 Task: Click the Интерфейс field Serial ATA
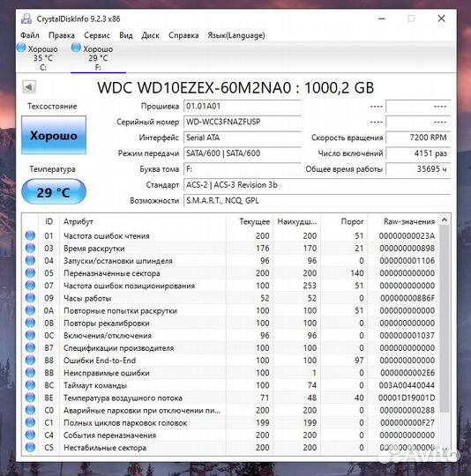pyautogui.click(x=242, y=138)
